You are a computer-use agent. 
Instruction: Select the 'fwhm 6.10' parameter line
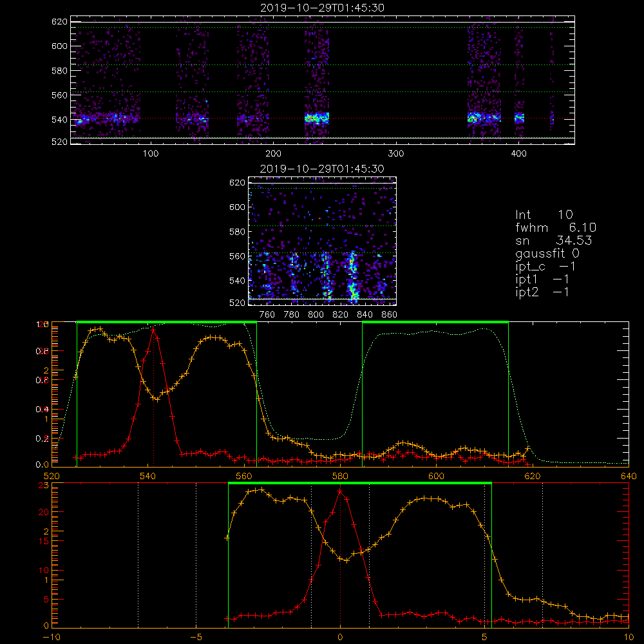click(x=556, y=227)
